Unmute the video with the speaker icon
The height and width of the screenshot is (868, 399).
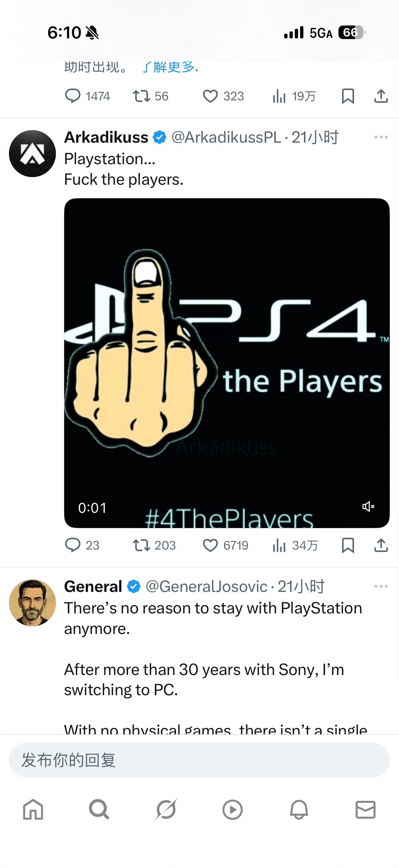pos(368,506)
